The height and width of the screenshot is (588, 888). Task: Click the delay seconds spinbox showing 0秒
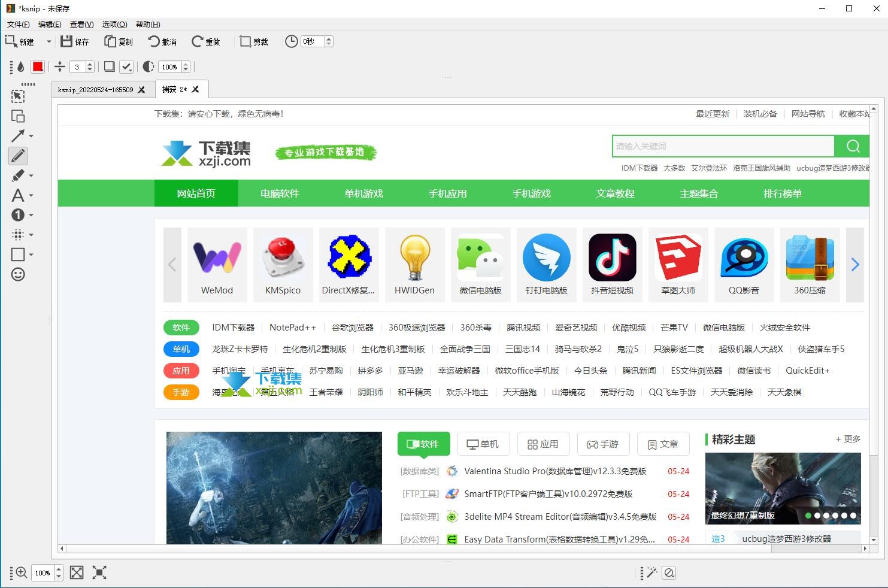click(317, 41)
